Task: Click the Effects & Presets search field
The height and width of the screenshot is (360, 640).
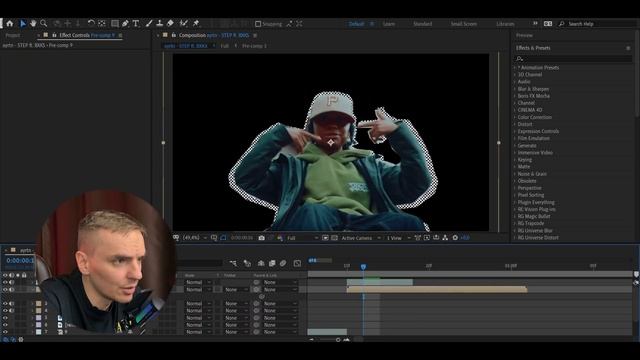Action: [x=573, y=59]
